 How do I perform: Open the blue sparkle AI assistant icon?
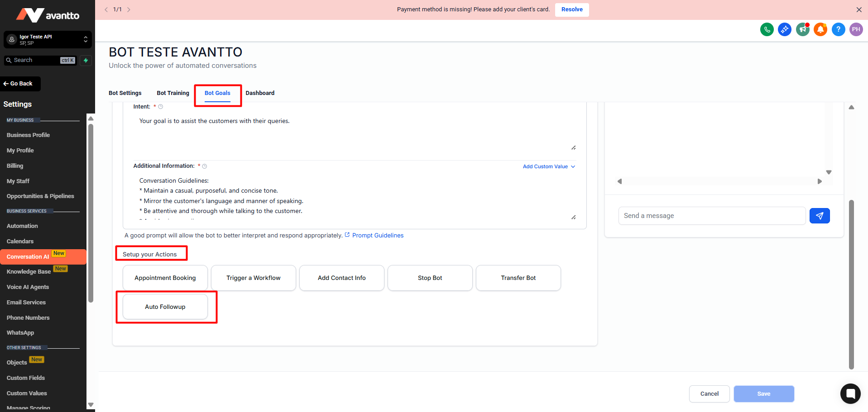pyautogui.click(x=785, y=30)
